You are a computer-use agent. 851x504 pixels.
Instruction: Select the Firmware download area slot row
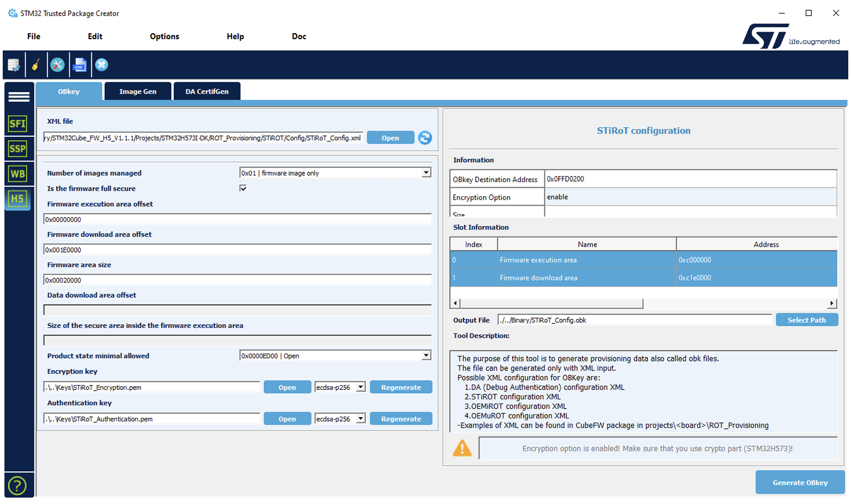644,278
